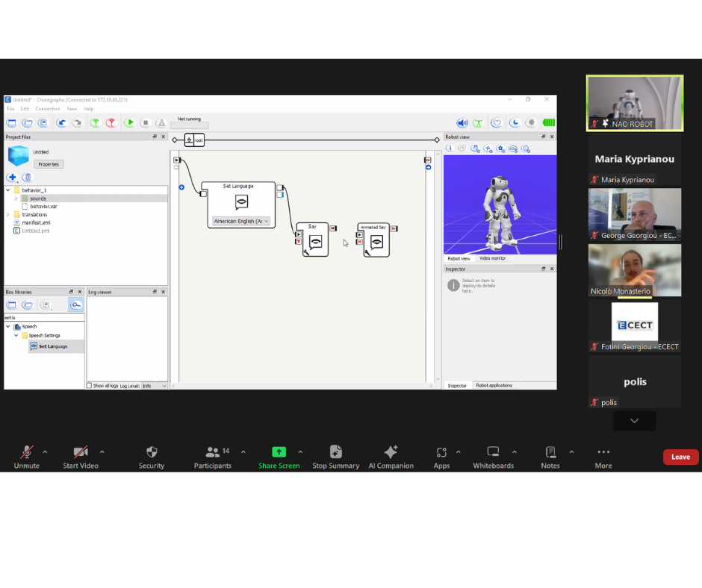The height and width of the screenshot is (588, 702).
Task: Unmute microphone in Zoom toolbar
Action: 27,457
